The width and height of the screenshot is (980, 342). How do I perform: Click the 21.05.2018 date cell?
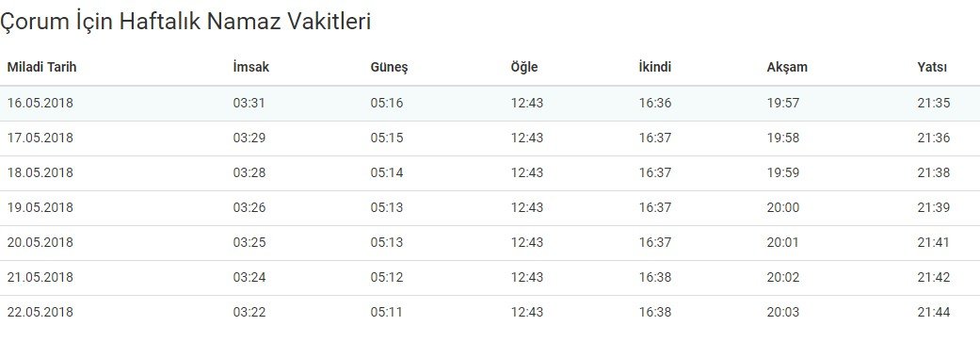40,277
